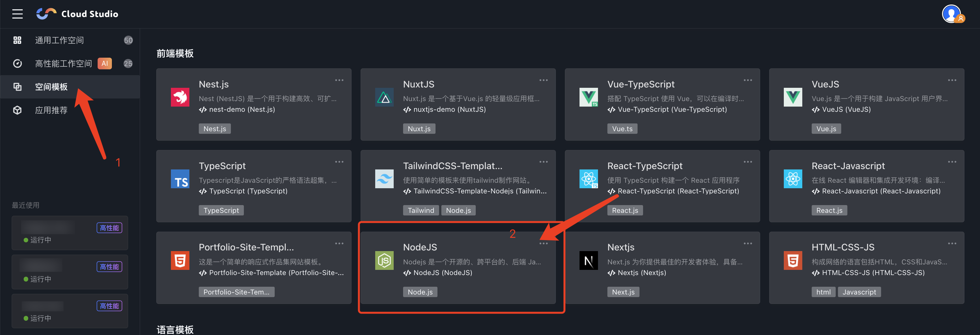Image resolution: width=980 pixels, height=335 pixels.
Task: Click the Next.js tag
Action: (623, 292)
